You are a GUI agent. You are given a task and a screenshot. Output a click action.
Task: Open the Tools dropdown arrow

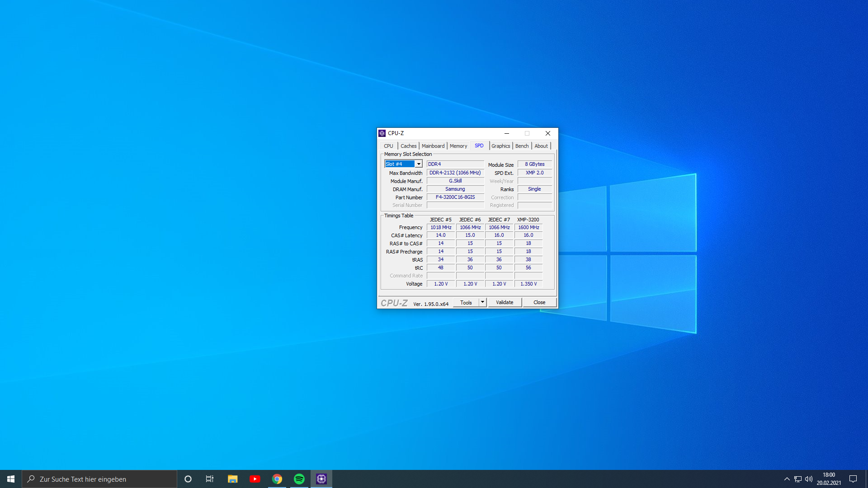tap(482, 302)
